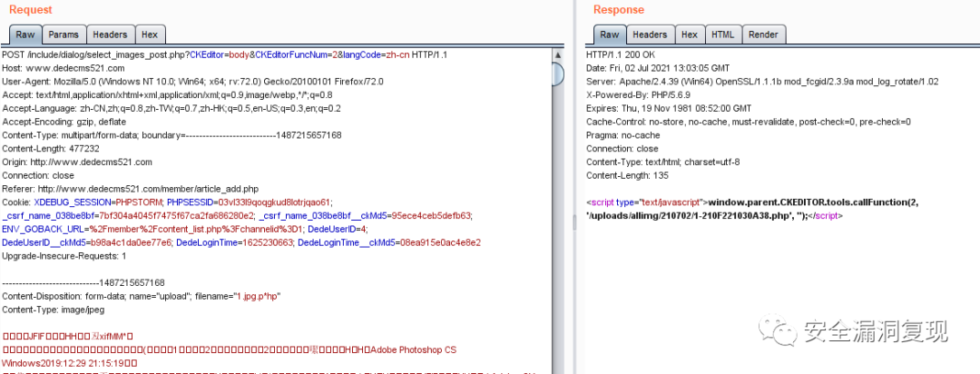Viewport: 980px width, 374px height.
Task: Click the Content-Length: 477232 line
Action: pyautogui.click(x=53, y=148)
